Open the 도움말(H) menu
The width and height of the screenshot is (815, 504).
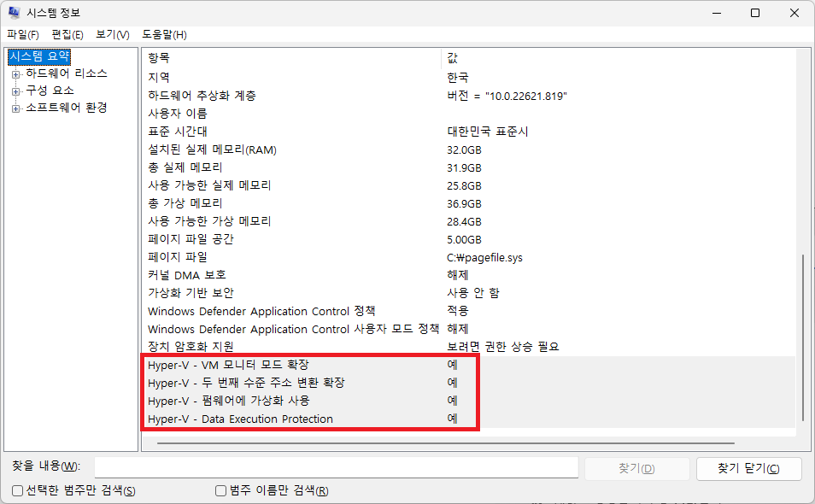(x=164, y=35)
